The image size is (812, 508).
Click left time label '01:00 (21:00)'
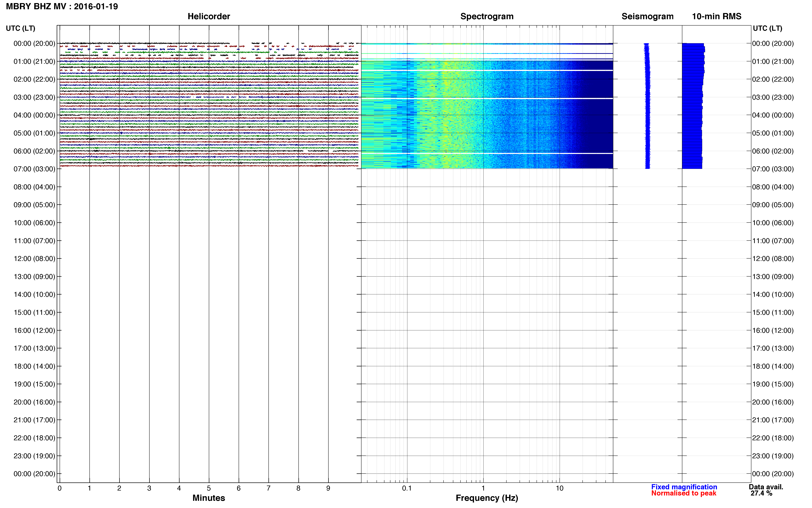tap(34, 62)
